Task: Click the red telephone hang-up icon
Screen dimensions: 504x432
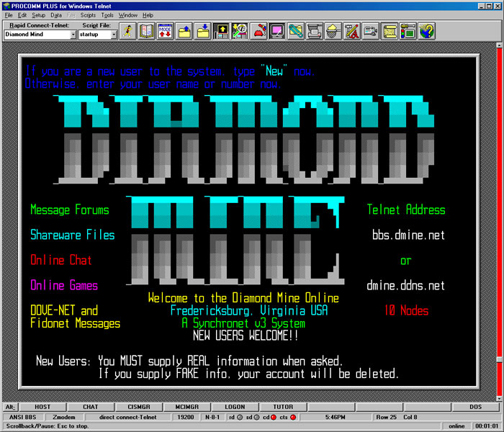Action: [x=259, y=31]
